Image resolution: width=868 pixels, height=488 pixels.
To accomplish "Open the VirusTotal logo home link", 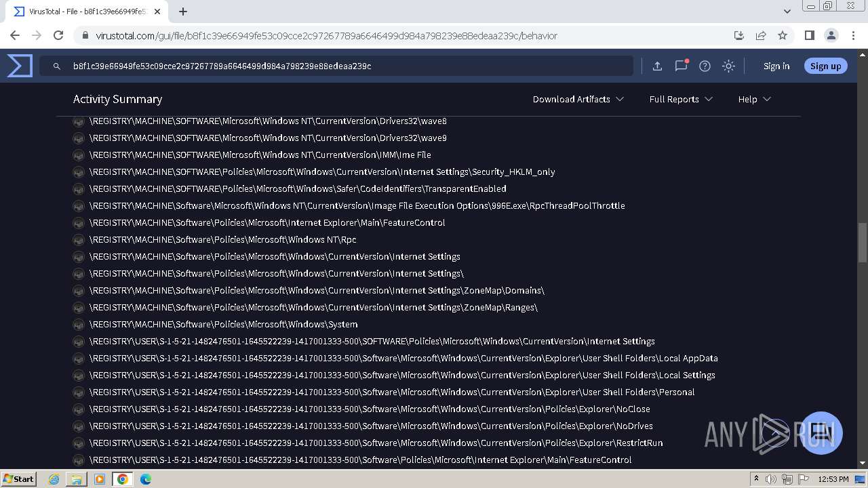I will [20, 66].
